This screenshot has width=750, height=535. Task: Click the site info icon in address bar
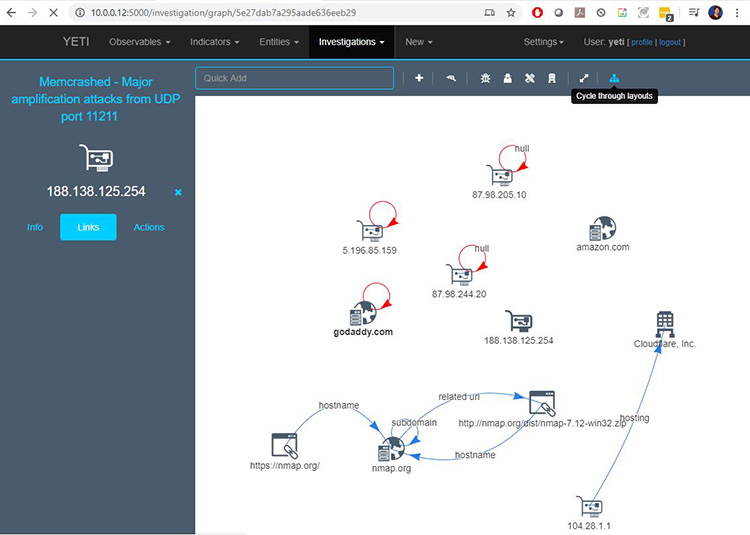point(80,12)
